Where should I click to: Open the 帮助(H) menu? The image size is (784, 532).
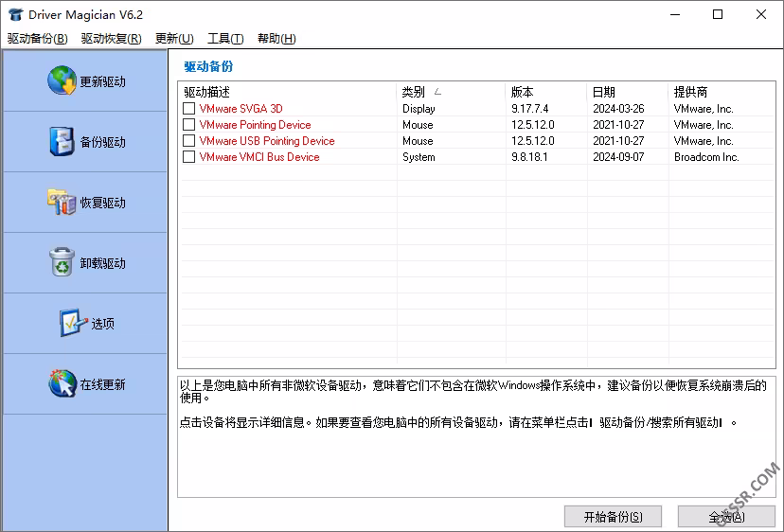coord(276,39)
